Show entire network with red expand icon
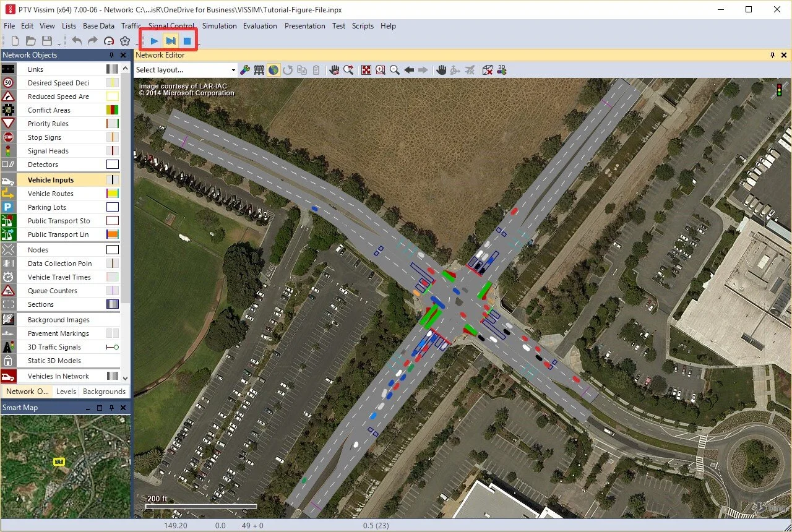The height and width of the screenshot is (532, 792). [366, 70]
